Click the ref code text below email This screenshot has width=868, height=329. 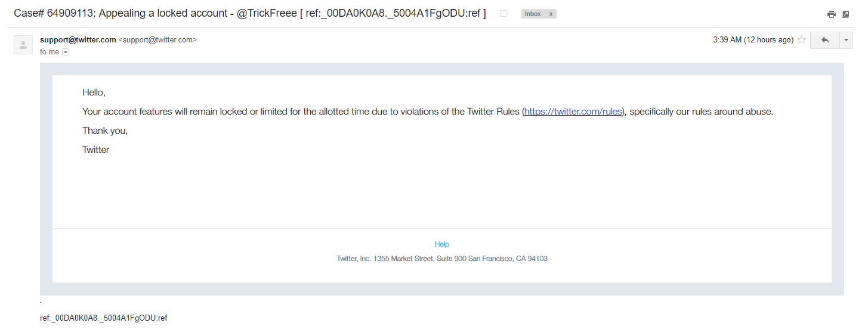tap(103, 318)
